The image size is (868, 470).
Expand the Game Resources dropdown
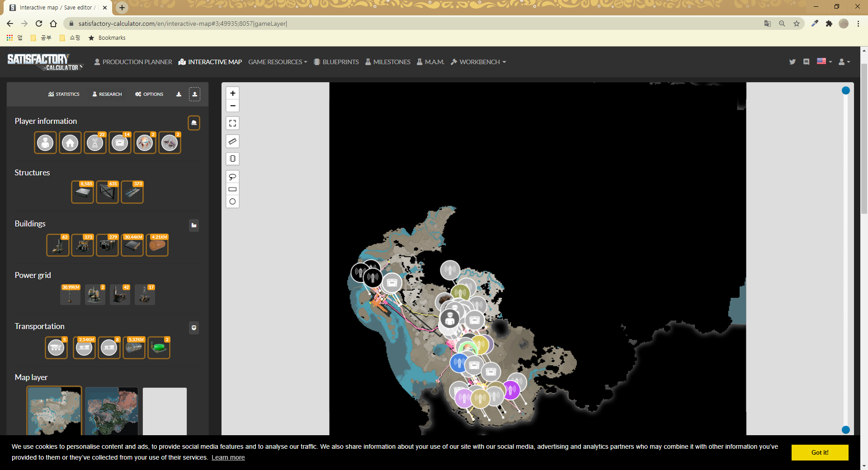click(x=278, y=62)
